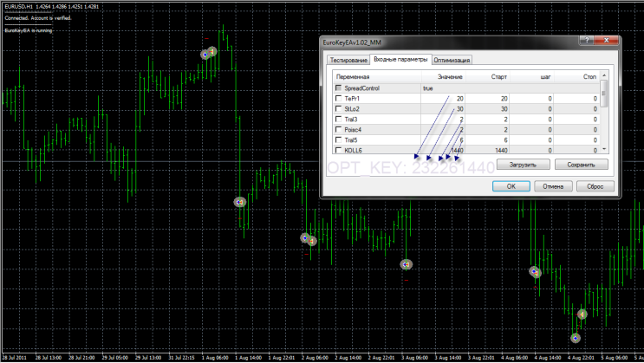This screenshot has height=363, width=644.
Task: Click the Значение cell in StLo2 row
Action: (443, 109)
